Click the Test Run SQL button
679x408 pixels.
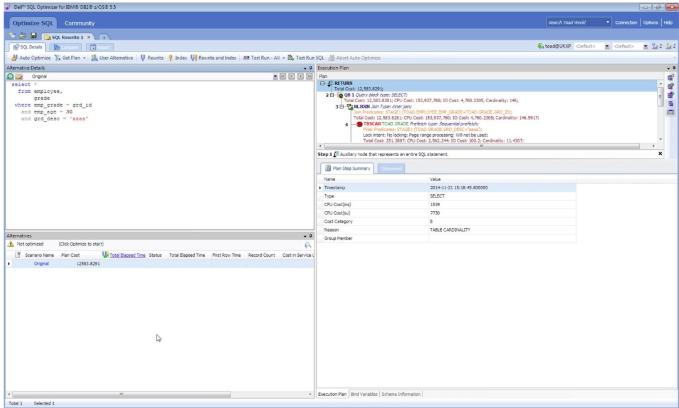click(x=306, y=58)
